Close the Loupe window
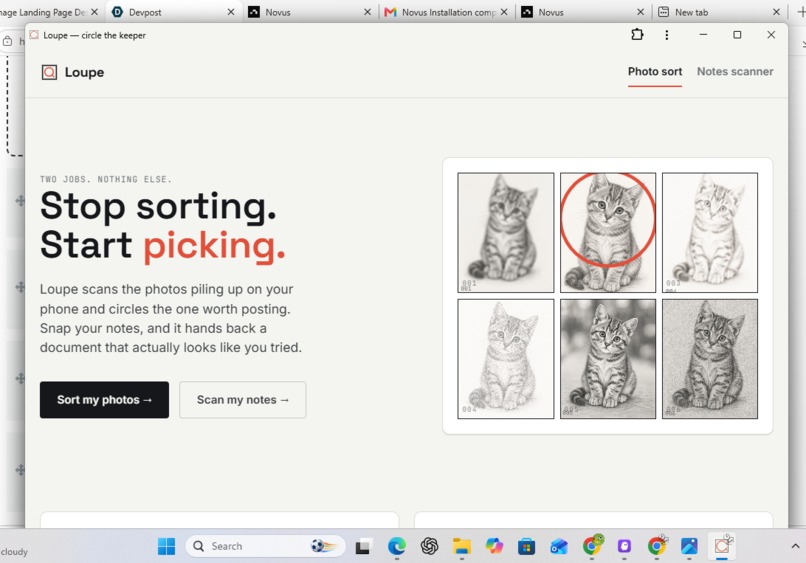 click(771, 34)
